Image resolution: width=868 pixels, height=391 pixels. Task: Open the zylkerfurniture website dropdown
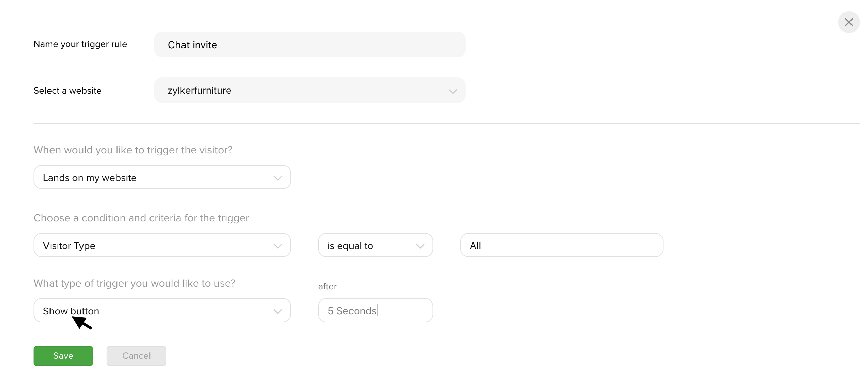pos(310,90)
